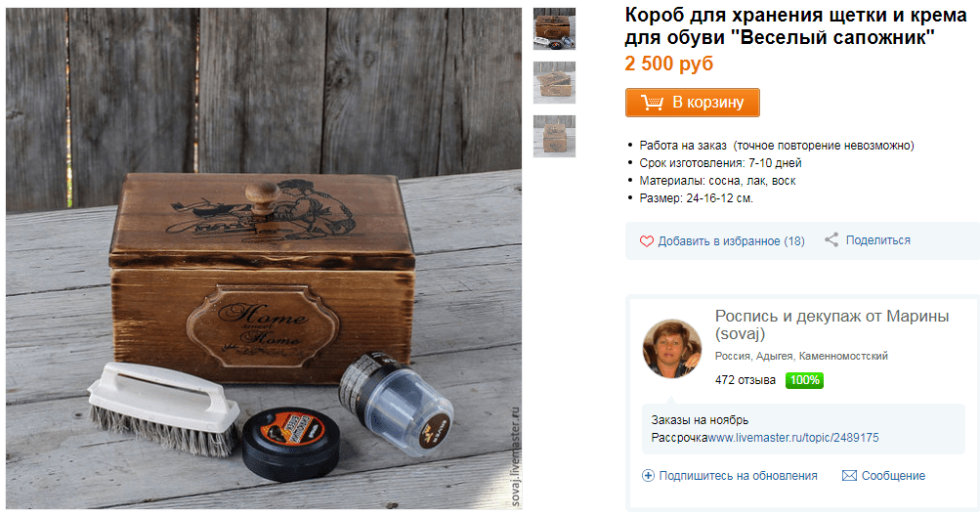The height and width of the screenshot is (516, 980).
Task: Click Подпишитесь на обновления link
Action: click(738, 476)
